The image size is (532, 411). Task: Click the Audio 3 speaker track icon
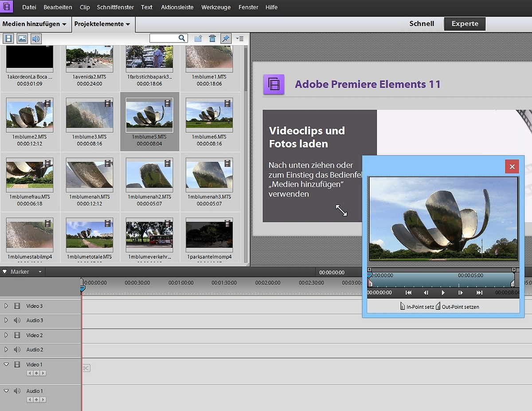coord(17,320)
